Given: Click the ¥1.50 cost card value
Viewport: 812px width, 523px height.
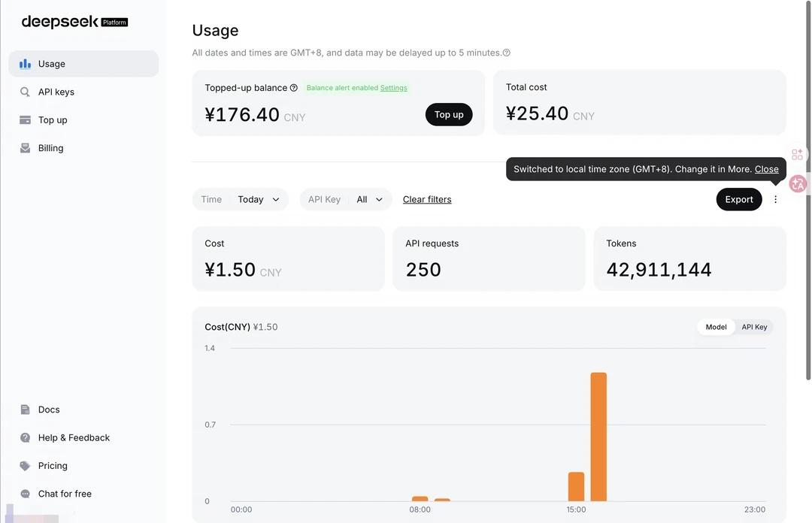Looking at the screenshot, I should tap(230, 270).
